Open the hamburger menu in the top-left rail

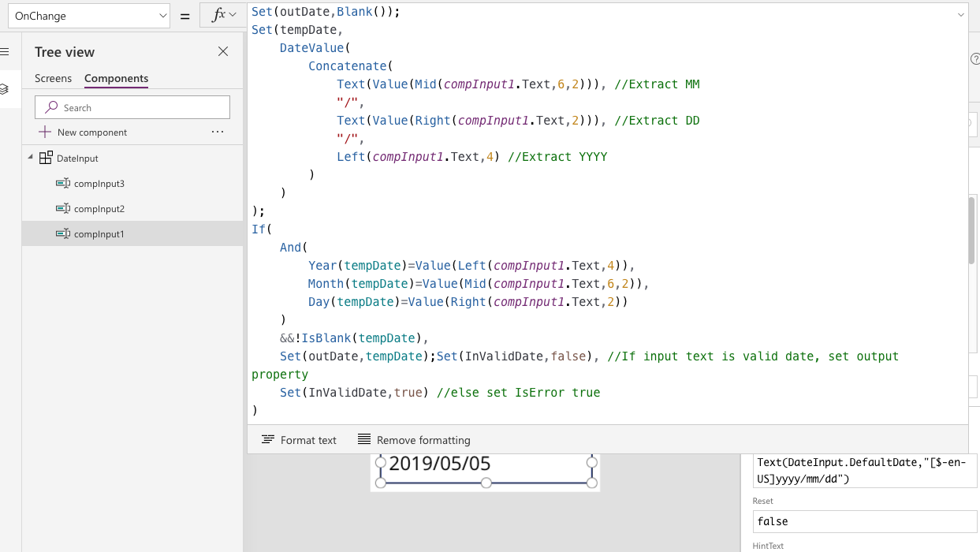[x=6, y=51]
